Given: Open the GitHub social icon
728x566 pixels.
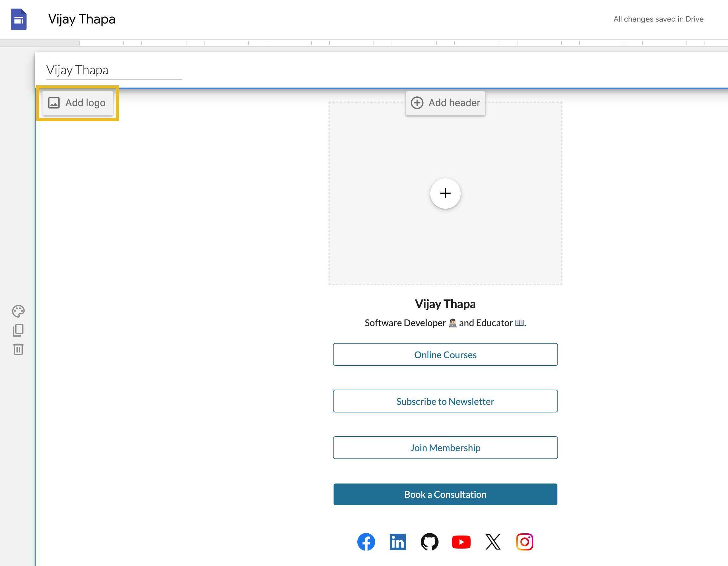Looking at the screenshot, I should point(429,542).
